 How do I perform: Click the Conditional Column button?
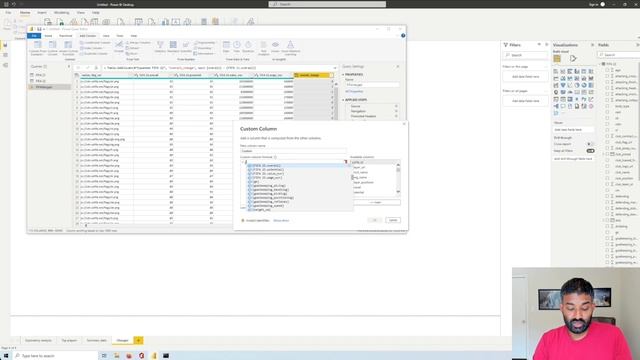point(95,42)
